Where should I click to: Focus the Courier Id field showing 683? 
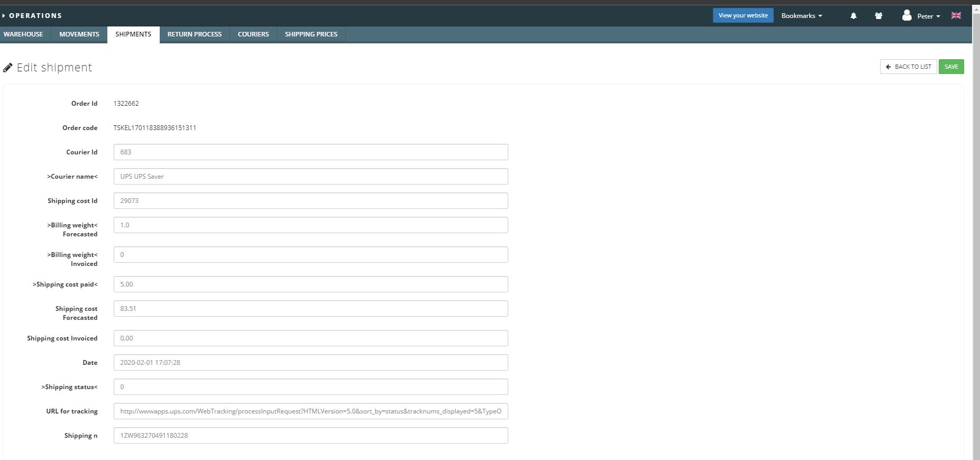pyautogui.click(x=310, y=152)
